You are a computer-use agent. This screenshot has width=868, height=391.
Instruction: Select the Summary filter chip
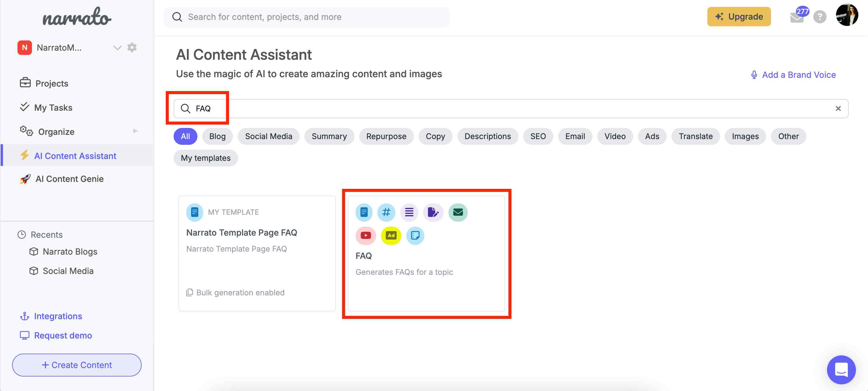[x=329, y=136]
